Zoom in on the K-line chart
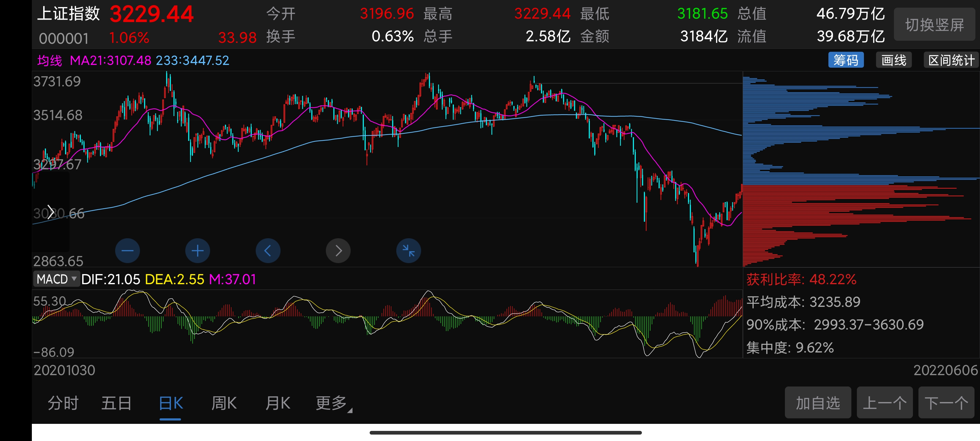The image size is (980, 441). coord(198,251)
